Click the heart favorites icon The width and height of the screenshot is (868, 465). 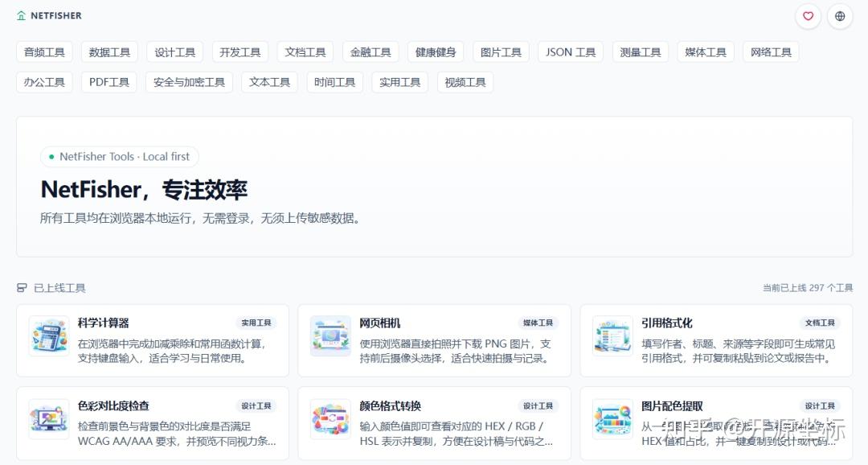(x=808, y=16)
